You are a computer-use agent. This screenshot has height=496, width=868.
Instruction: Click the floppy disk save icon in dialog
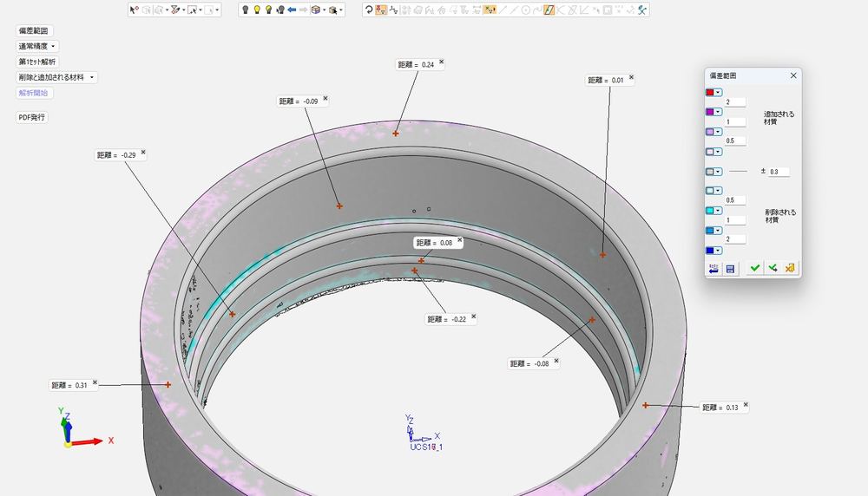point(730,269)
